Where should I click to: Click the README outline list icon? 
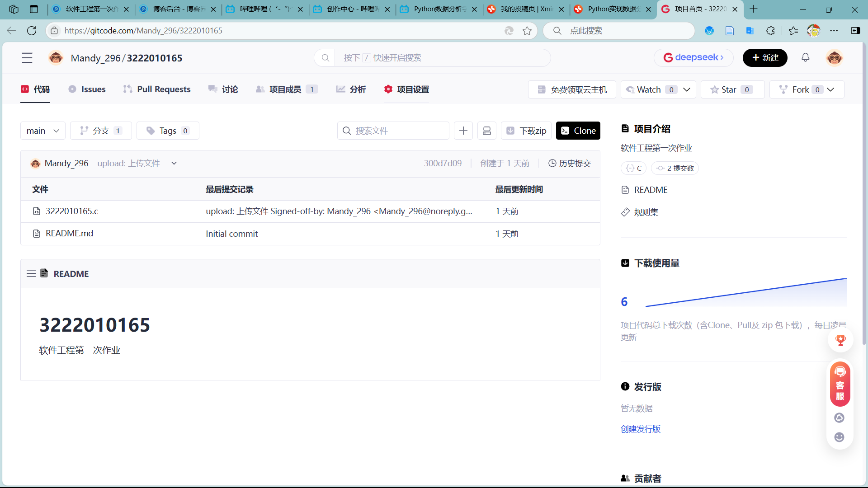[31, 274]
